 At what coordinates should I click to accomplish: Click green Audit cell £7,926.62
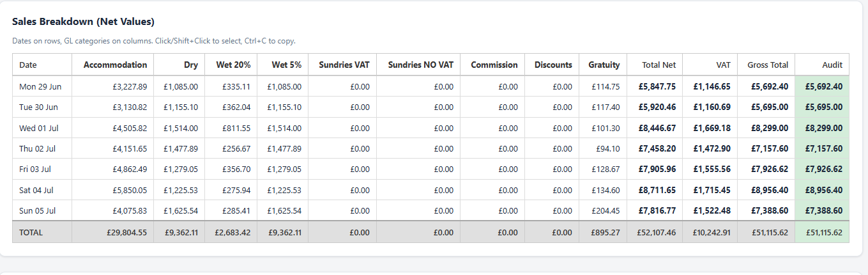pos(822,169)
